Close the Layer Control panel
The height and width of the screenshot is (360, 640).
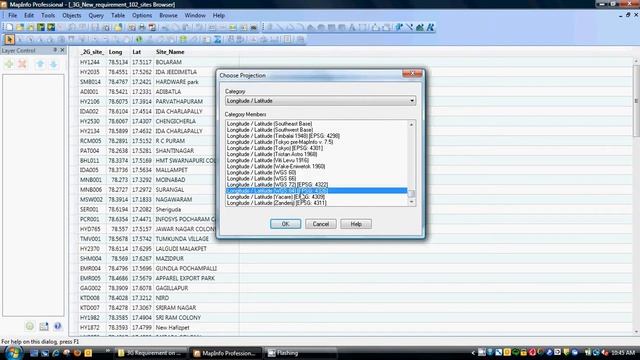pos(62,50)
